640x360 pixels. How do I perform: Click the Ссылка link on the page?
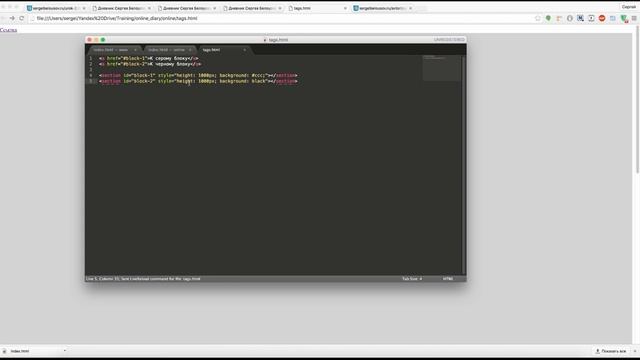pos(9,30)
